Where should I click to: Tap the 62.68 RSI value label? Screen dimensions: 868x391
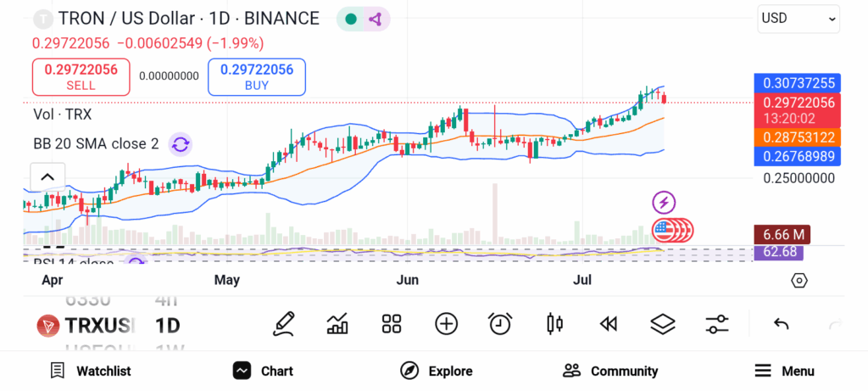pyautogui.click(x=779, y=253)
